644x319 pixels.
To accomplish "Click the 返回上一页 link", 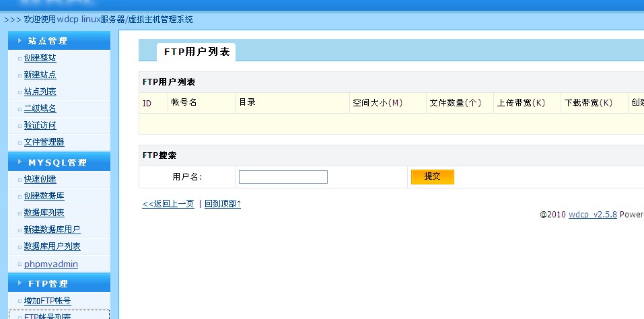I will coord(168,204).
